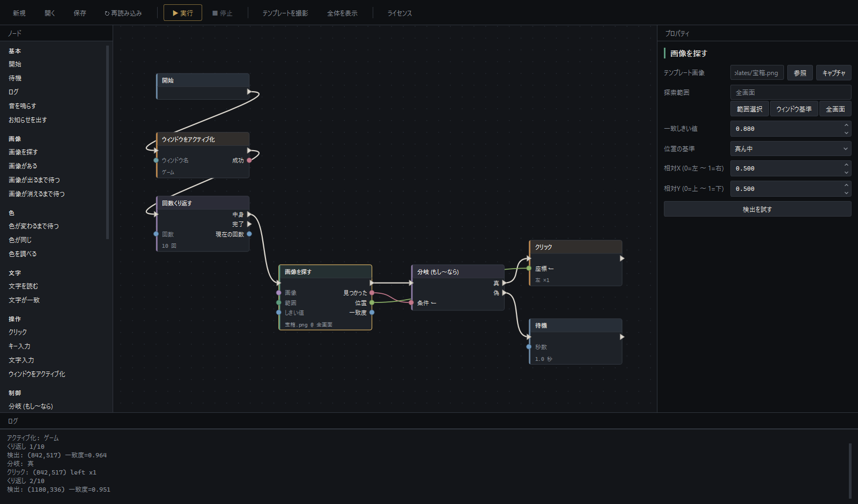Select the 見つかった pink output port
Image resolution: width=858 pixels, height=504 pixels.
tap(372, 293)
